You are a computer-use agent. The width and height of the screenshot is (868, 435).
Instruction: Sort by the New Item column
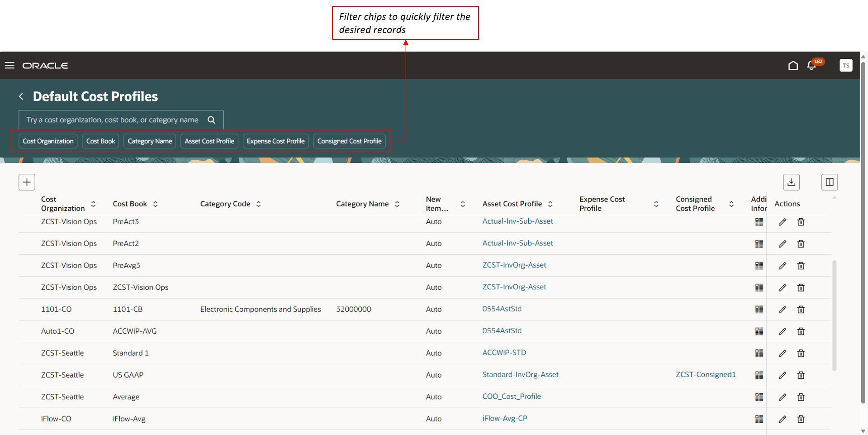[x=463, y=204]
